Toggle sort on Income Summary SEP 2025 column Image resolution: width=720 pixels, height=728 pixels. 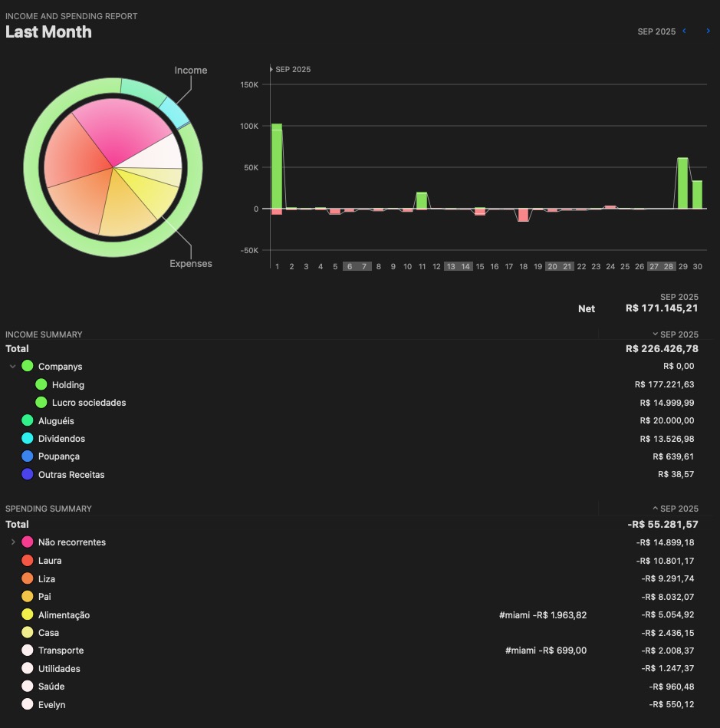(675, 334)
